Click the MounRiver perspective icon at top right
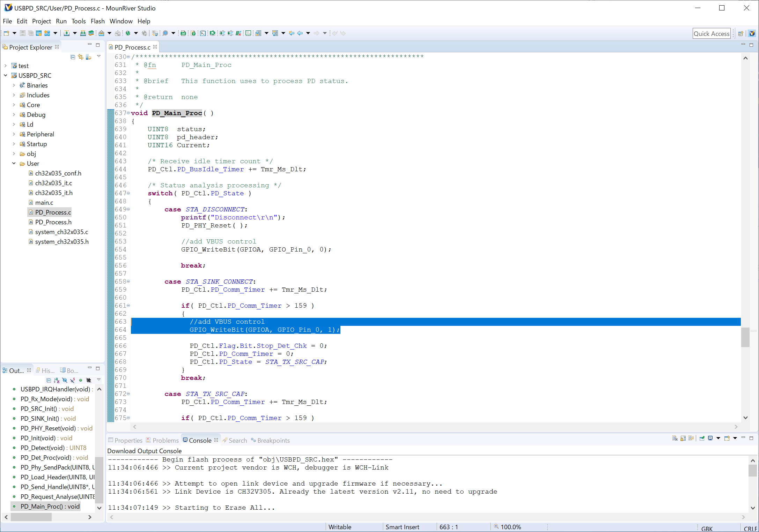The height and width of the screenshot is (532, 759). pos(752,33)
